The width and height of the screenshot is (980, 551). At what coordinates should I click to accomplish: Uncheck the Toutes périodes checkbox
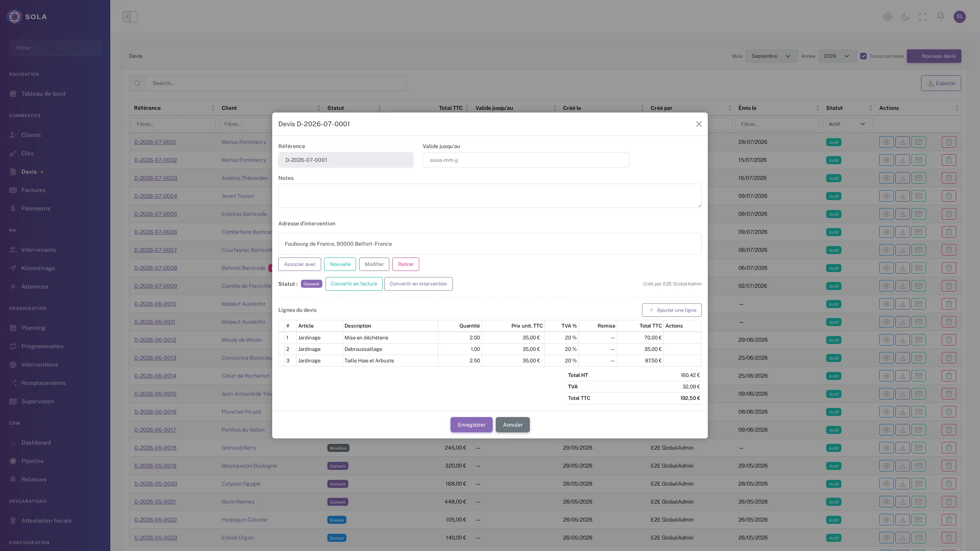[x=863, y=56]
